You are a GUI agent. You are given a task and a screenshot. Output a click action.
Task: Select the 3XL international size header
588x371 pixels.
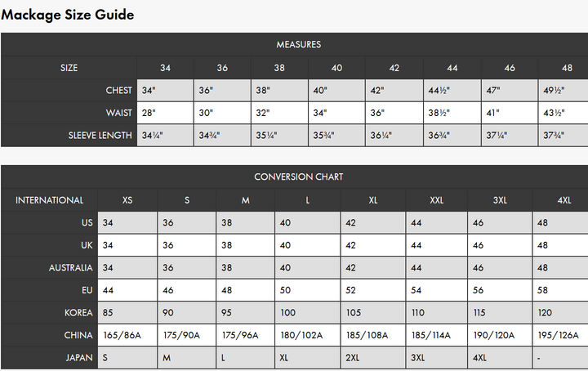[x=500, y=200]
